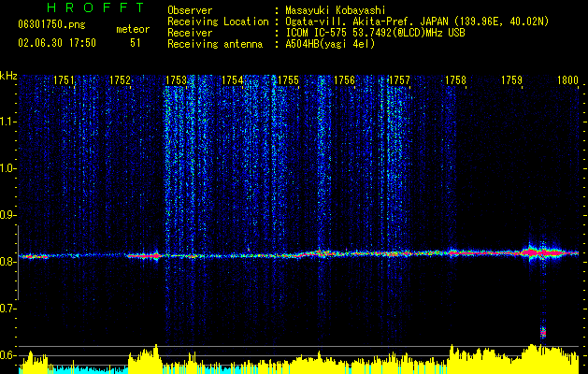588x374 pixels.
Task: Click the Ogata-vill. Akita-Pref. JAPAN location text
Action: click(416, 22)
